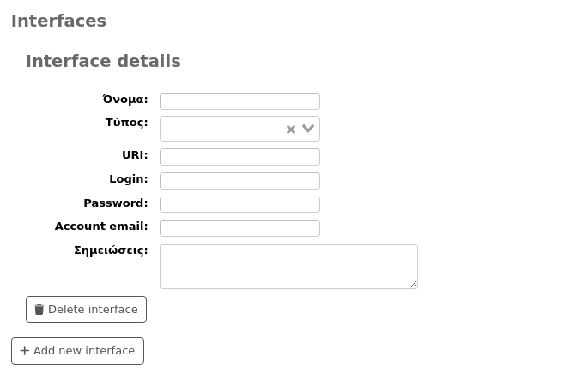Viewport: 588px width, 375px height.
Task: Click the Password label text
Action: click(x=115, y=203)
